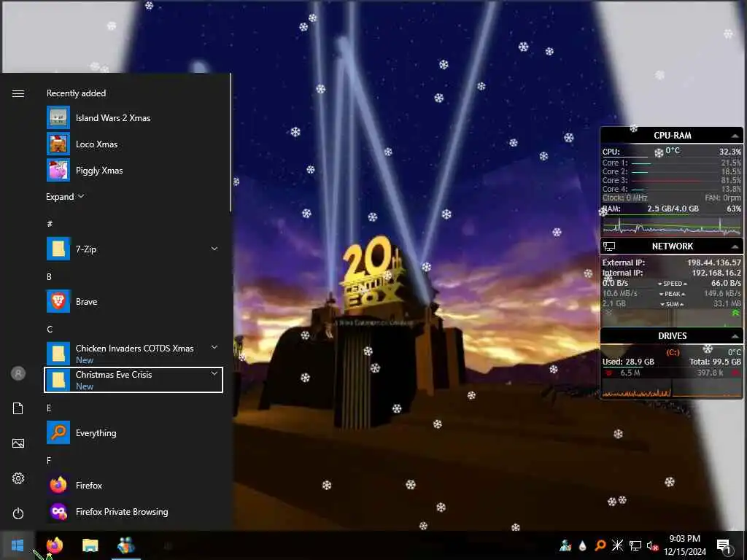Launch Loco Xmas from the Start menu
Viewport: 747px width, 560px height.
[133, 144]
